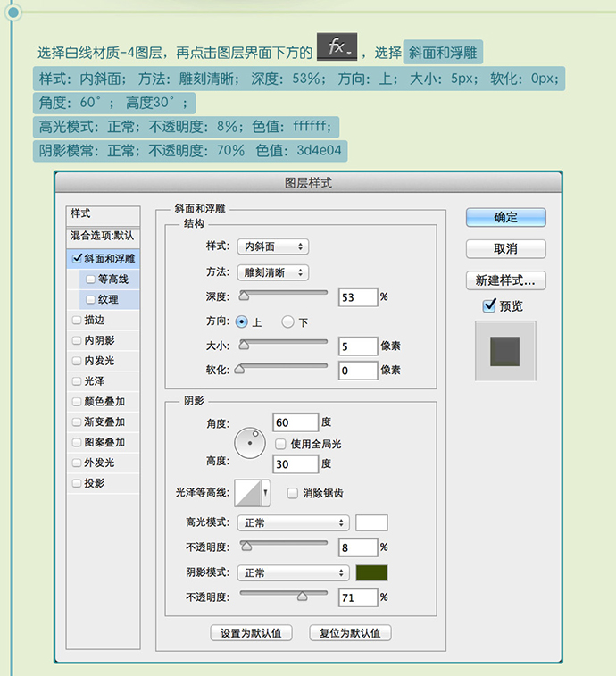This screenshot has height=676, width=616.
Task: Open the 方法 dropdown showing 雕刻清晰
Action: [x=275, y=272]
